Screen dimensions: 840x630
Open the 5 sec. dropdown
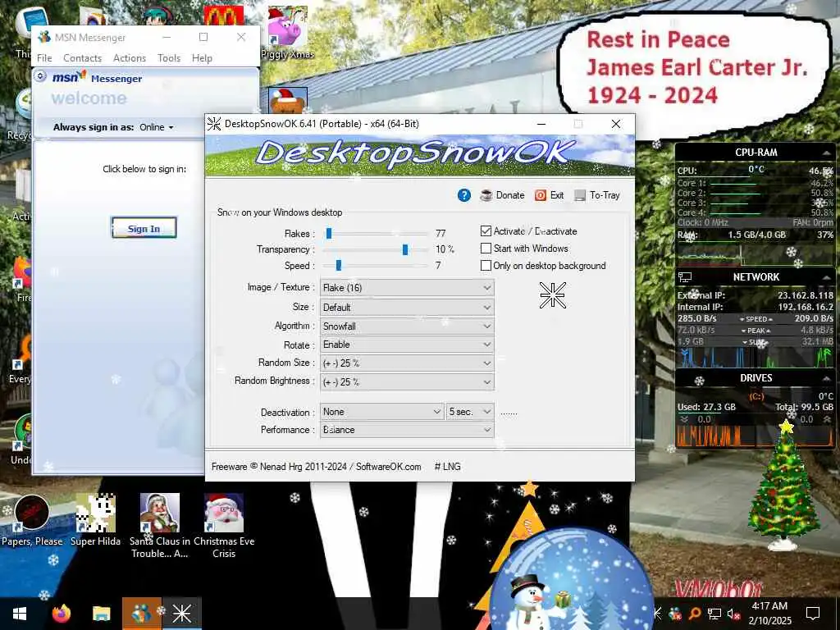click(x=470, y=412)
